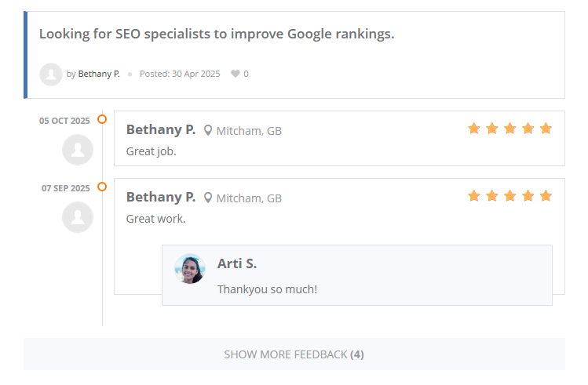Open Bethany P. author link in post header
The image size is (588, 385).
pyautogui.click(x=99, y=74)
